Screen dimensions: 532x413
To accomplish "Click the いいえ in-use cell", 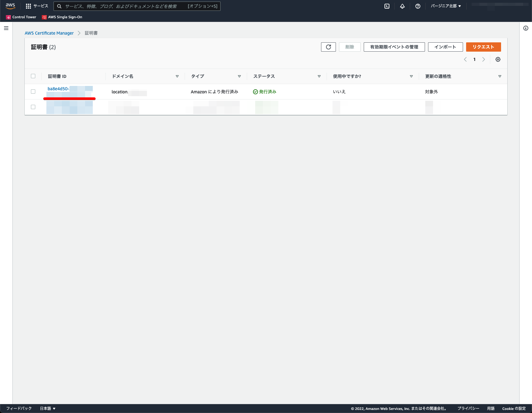I will 339,92.
